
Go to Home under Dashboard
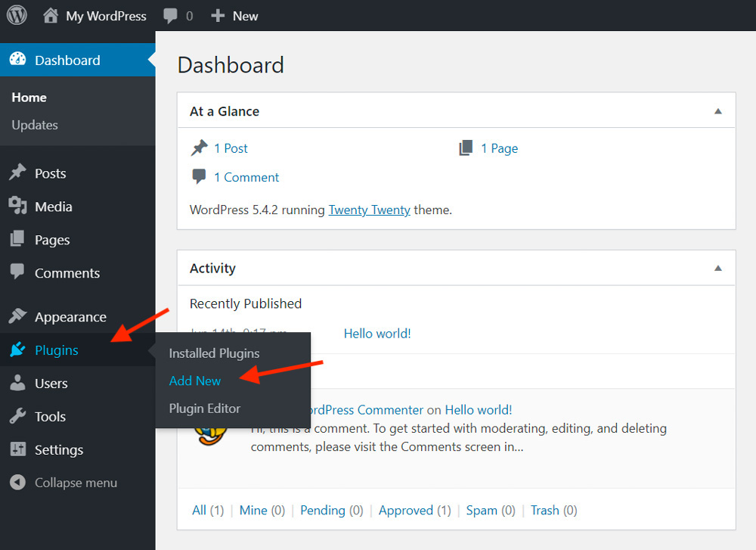pyautogui.click(x=29, y=98)
